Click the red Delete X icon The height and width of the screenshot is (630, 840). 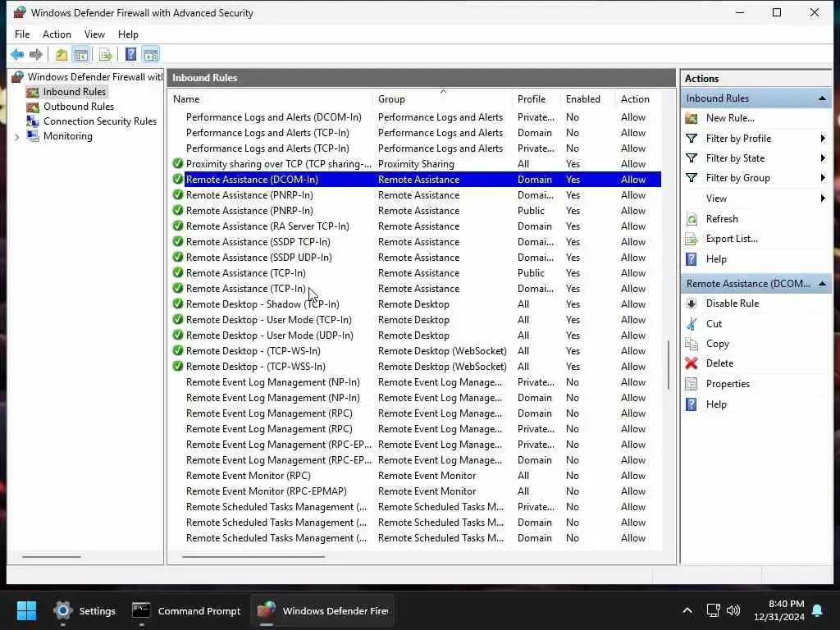[692, 363]
